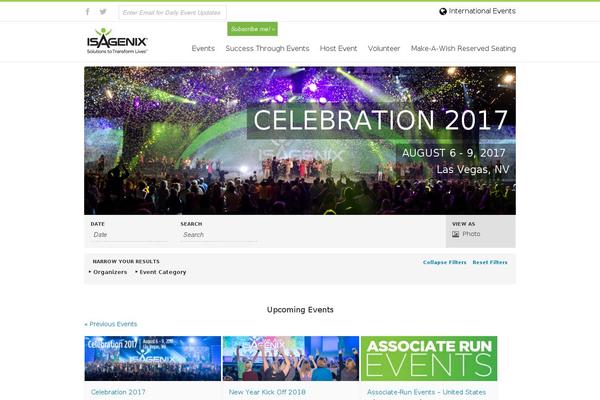
Task: Go to Previous Events link
Action: (x=111, y=324)
